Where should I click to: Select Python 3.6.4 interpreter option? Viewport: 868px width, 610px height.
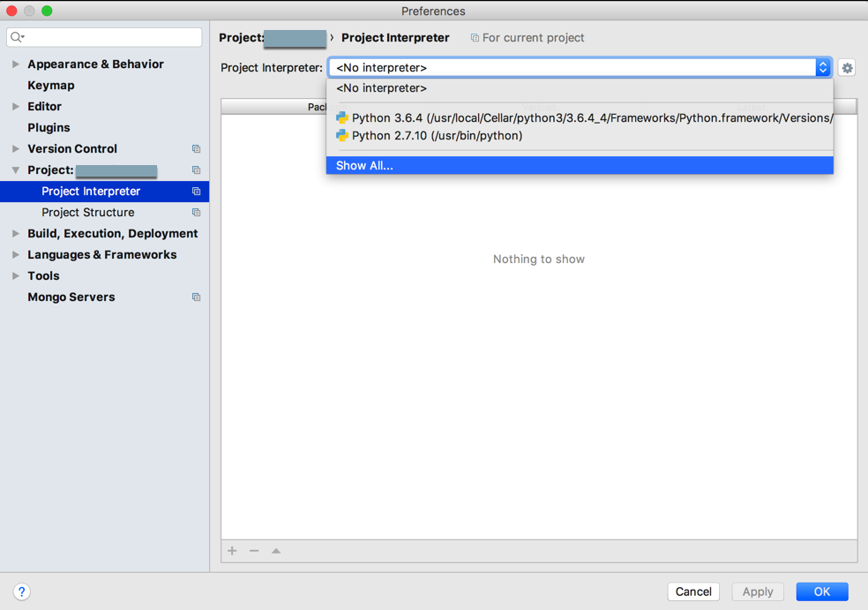(x=580, y=118)
